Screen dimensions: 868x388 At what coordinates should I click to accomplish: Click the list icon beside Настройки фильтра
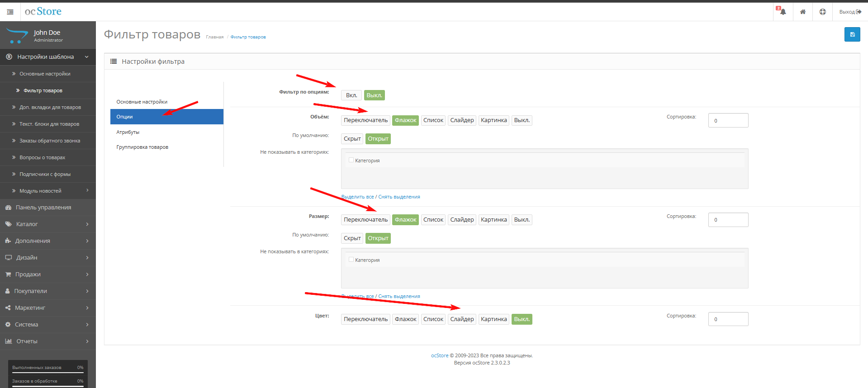point(114,62)
